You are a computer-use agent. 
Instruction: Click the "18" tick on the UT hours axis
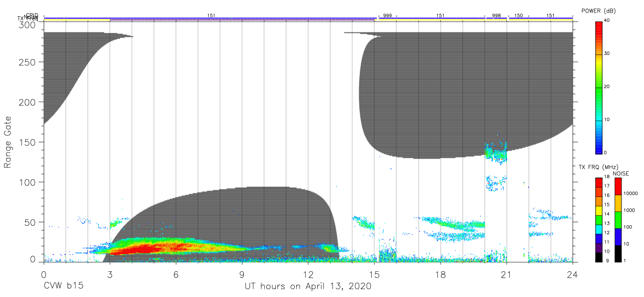pos(440,274)
